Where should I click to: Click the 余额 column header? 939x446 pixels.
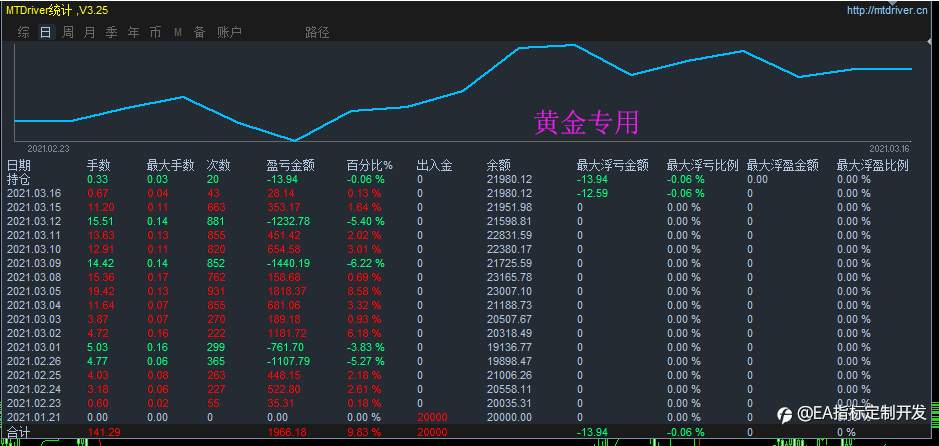click(x=499, y=165)
